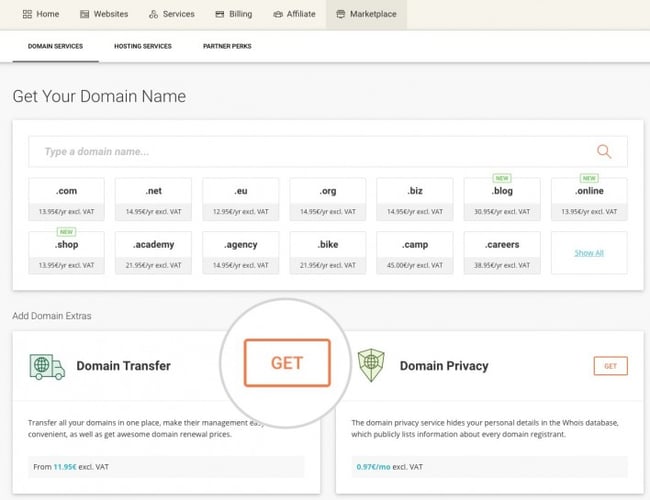This screenshot has height=500, width=650.
Task: Go to Services in top navigation
Action: [x=171, y=14]
